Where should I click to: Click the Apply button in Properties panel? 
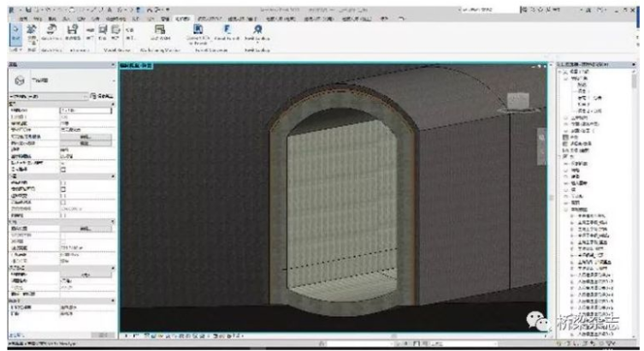click(102, 335)
